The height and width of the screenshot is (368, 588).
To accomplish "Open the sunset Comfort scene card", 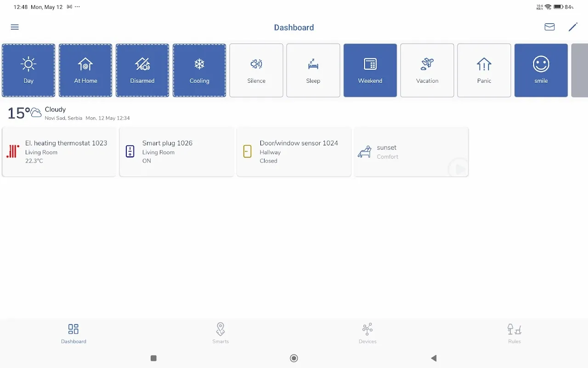I will (411, 152).
